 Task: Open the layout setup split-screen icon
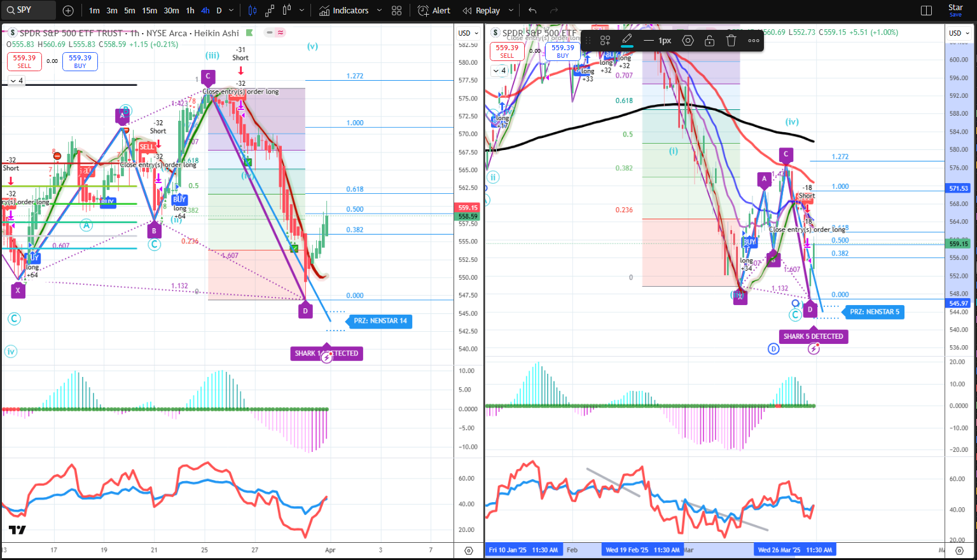click(x=926, y=10)
